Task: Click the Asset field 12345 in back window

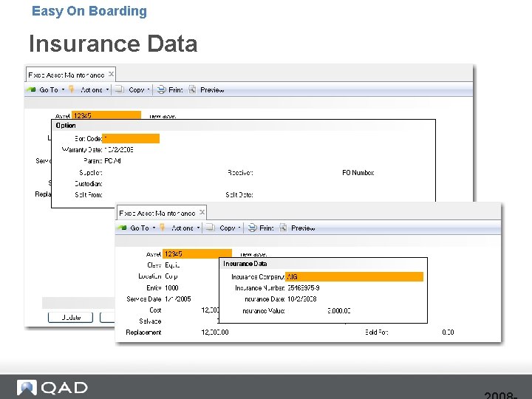Action: [106, 115]
